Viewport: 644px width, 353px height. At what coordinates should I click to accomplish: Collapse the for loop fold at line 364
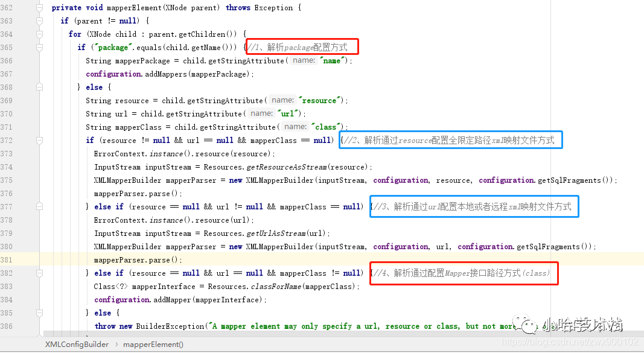pos(39,34)
